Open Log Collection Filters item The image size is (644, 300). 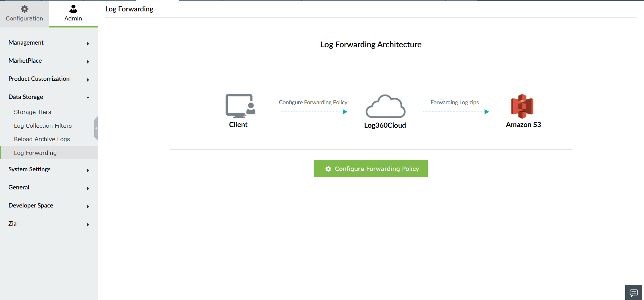[43, 126]
